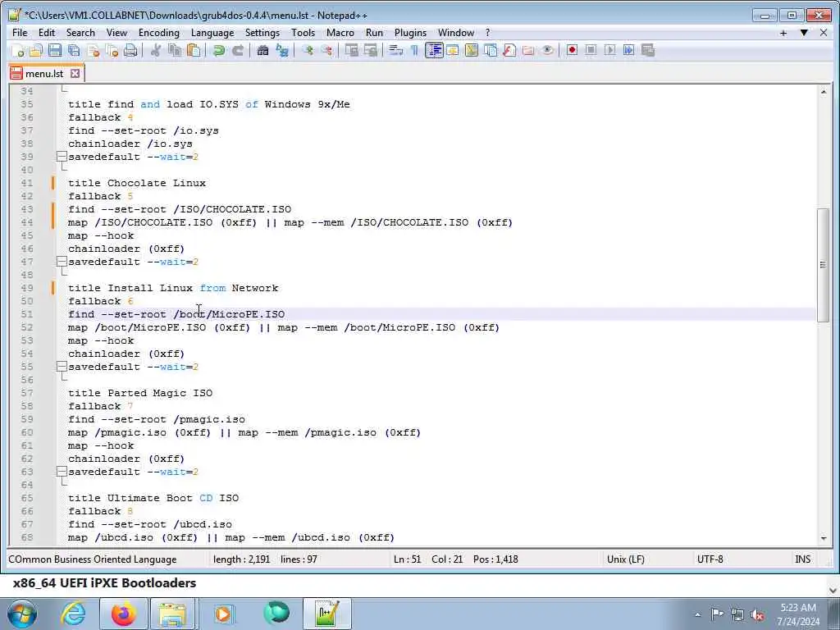The height and width of the screenshot is (630, 840).
Task: Click the Unix (LF) status bar field
Action: click(x=626, y=559)
